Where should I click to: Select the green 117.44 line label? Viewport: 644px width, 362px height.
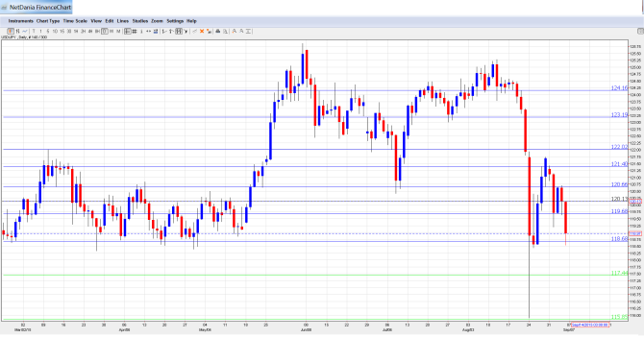click(619, 273)
